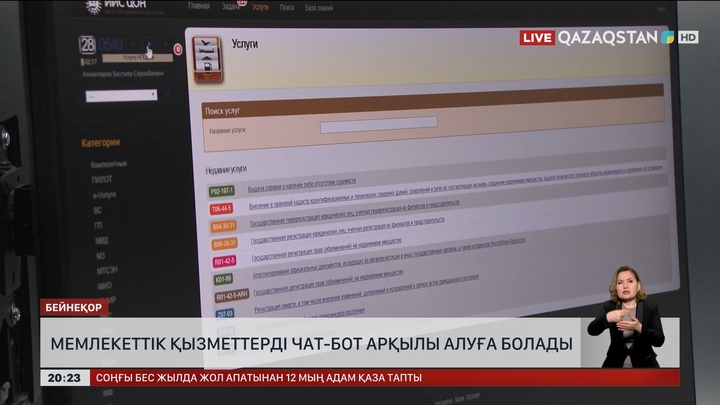The height and width of the screenshot is (405, 720).
Task: Click the Услуги drawer cabinet icon
Action: [x=208, y=60]
